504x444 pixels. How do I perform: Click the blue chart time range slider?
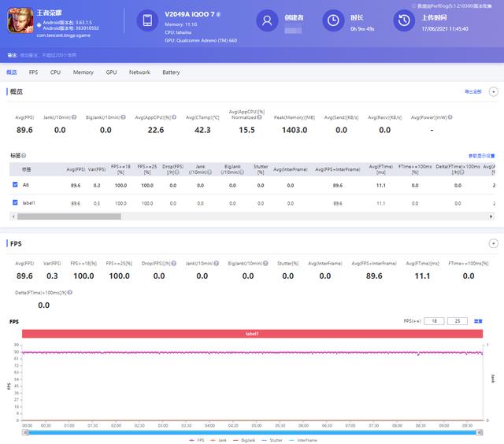252,432
